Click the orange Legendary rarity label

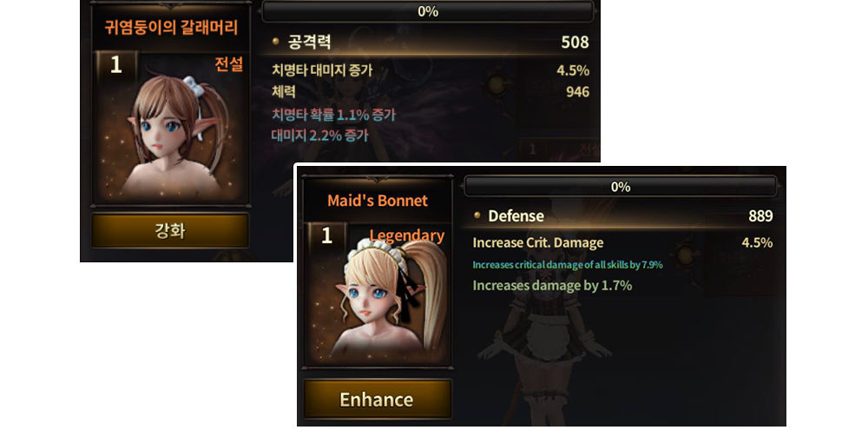coord(407,235)
